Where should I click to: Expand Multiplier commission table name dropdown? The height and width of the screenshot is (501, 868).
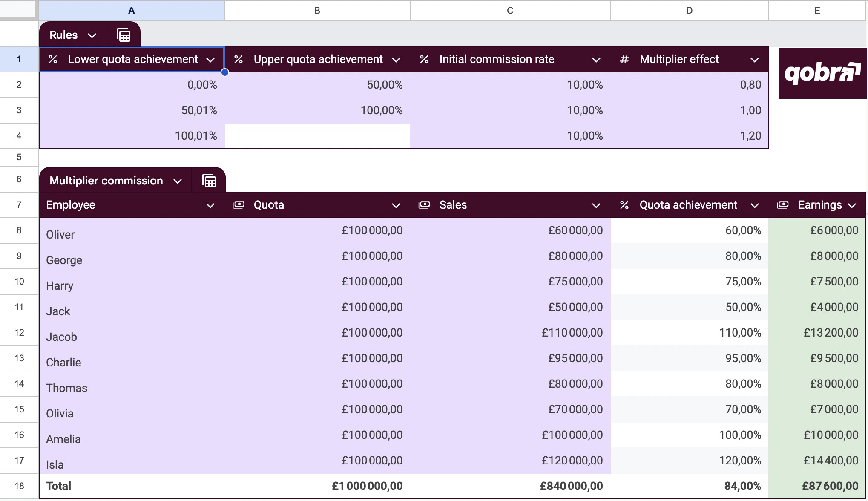click(178, 181)
